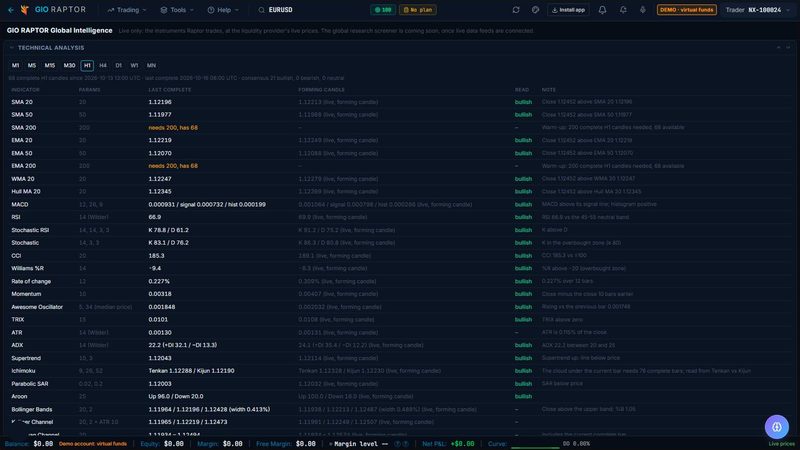Open the floating assistant button
This screenshot has height=450, width=800.
click(777, 427)
